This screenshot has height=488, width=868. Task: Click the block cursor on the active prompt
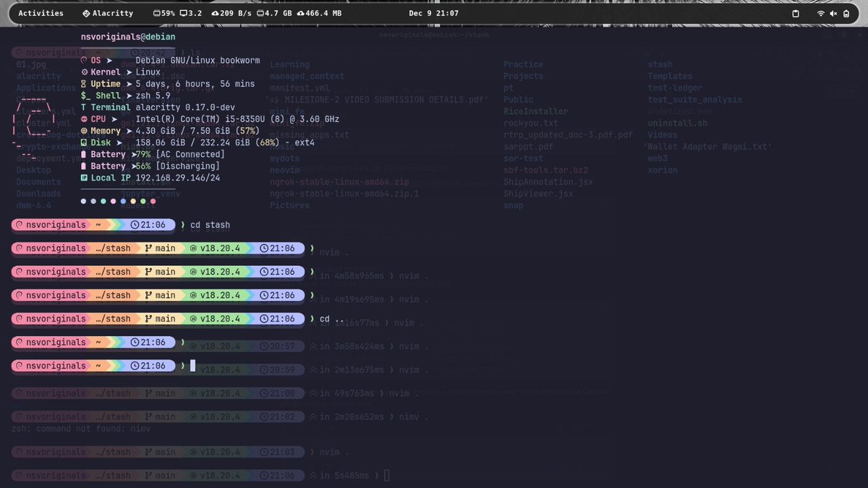192,365
